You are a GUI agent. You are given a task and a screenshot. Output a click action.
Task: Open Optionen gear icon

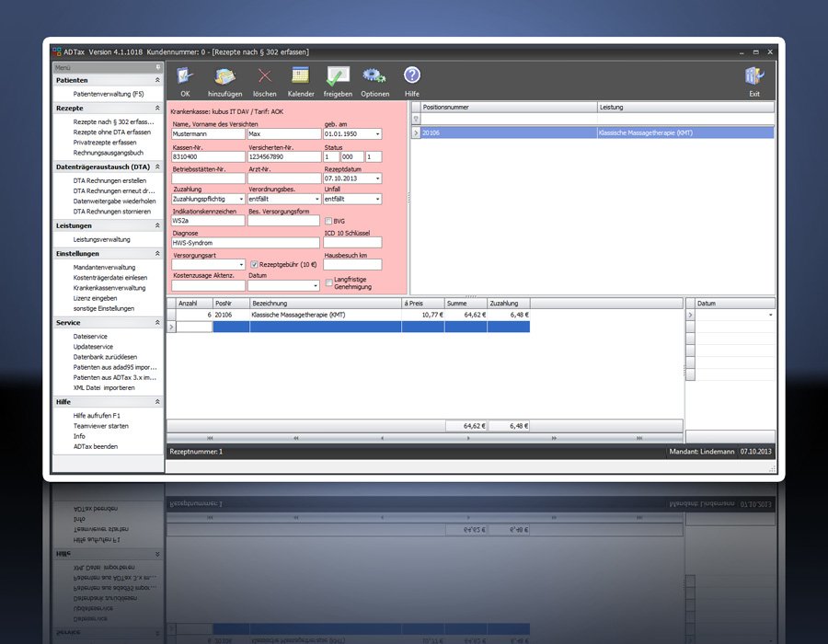pos(374,76)
